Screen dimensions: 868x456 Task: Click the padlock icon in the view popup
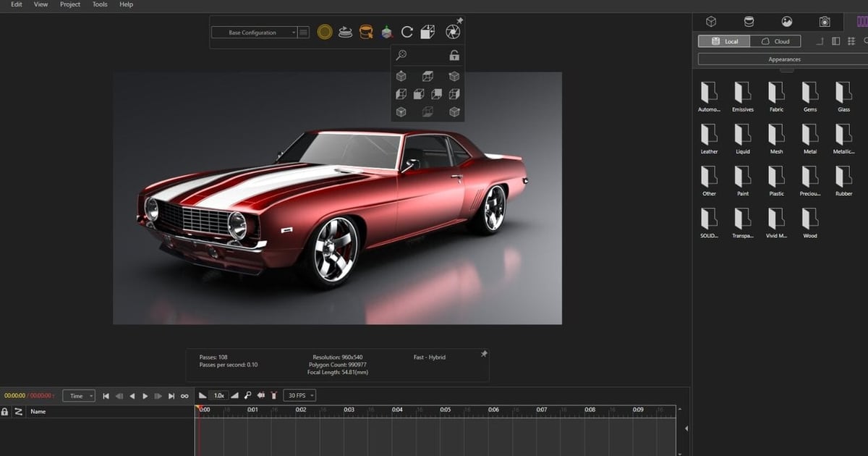point(454,55)
